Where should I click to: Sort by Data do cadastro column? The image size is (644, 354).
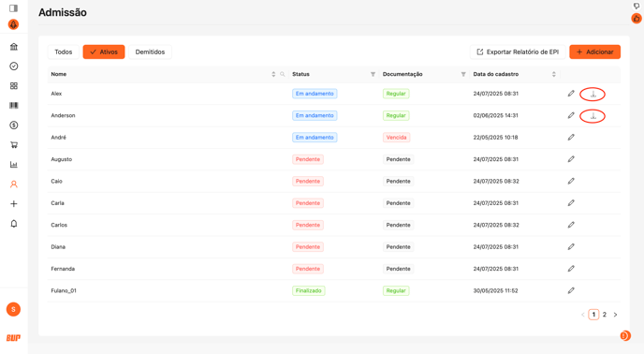[553, 74]
